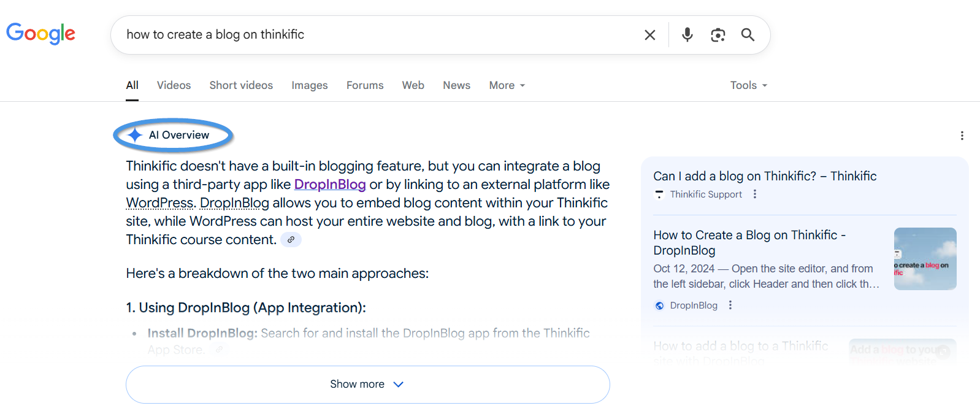This screenshot has height=419, width=980.
Task: Click the 'AI Overview' heading label
Action: (x=179, y=135)
